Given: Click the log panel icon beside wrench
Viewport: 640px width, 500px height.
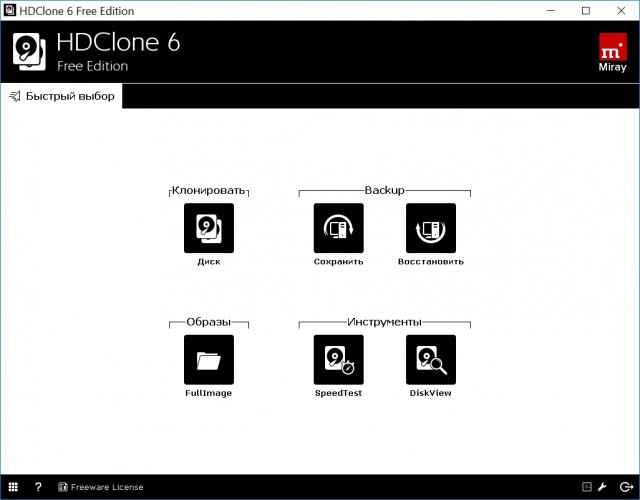Looking at the screenshot, I should click(x=587, y=487).
